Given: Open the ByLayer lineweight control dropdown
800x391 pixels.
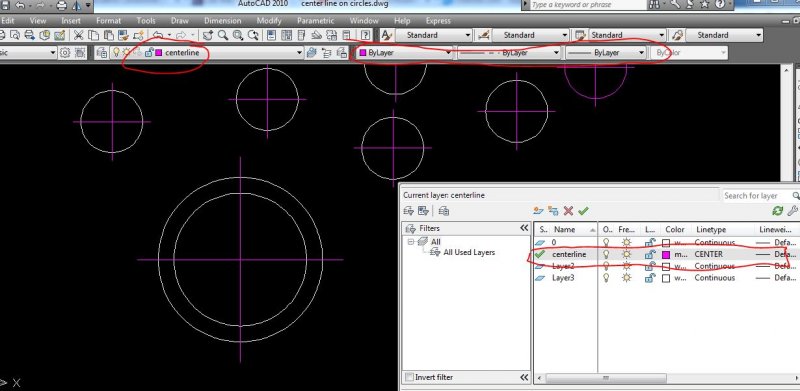Looking at the screenshot, I should click(641, 53).
